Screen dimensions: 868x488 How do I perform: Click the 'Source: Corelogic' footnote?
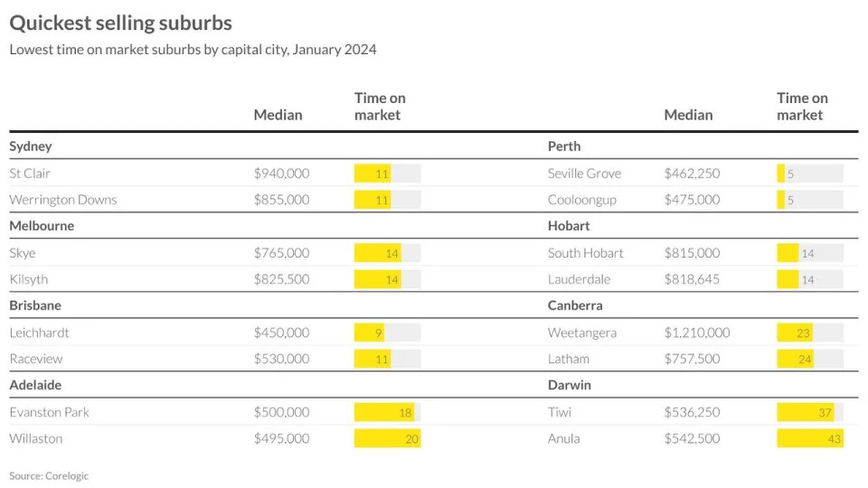(49, 475)
